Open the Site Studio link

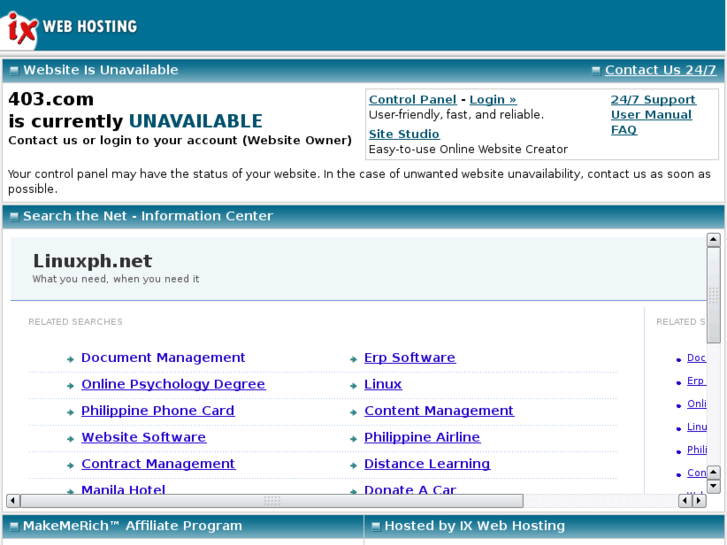point(404,134)
